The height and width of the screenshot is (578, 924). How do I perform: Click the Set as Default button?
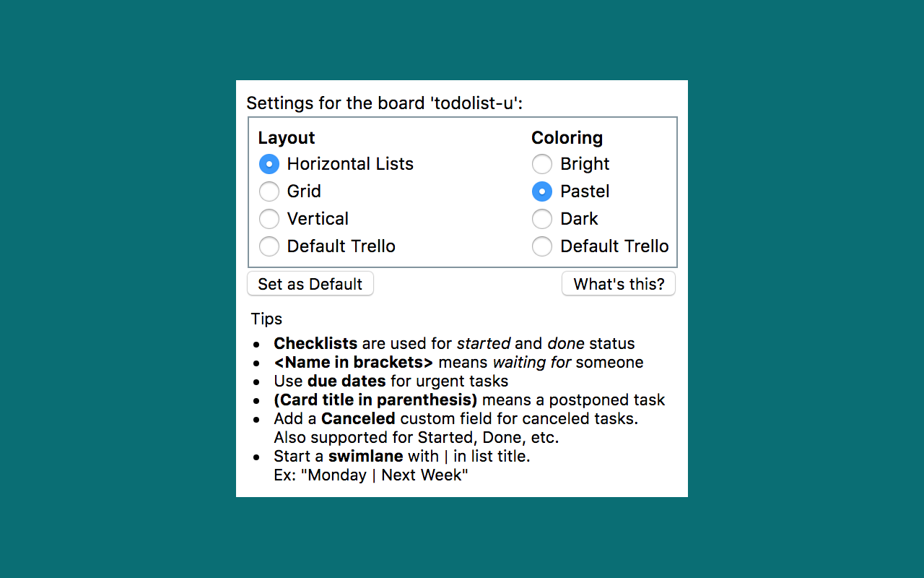tap(310, 284)
